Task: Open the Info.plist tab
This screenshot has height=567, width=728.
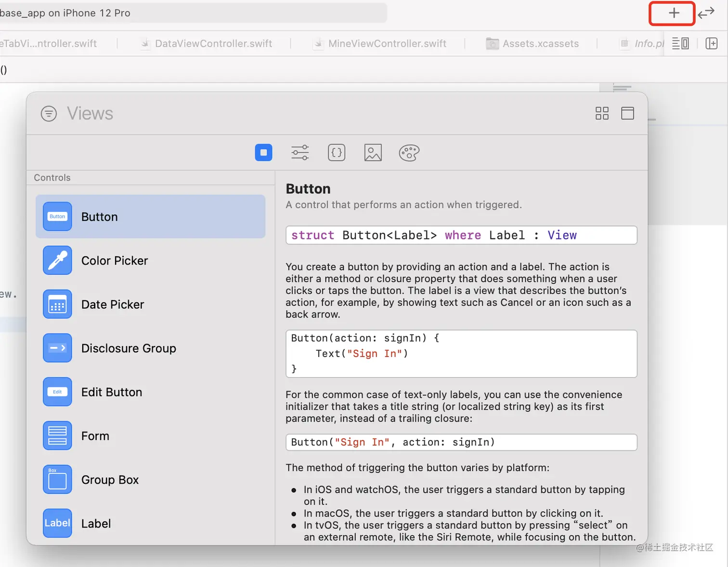Action: click(642, 44)
